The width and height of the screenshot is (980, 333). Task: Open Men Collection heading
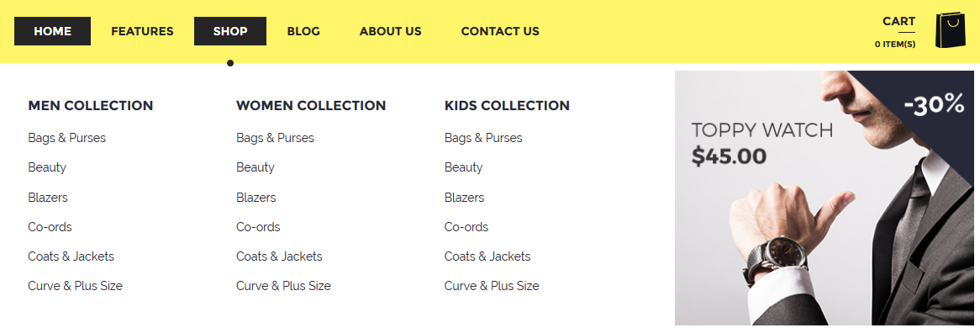[91, 106]
